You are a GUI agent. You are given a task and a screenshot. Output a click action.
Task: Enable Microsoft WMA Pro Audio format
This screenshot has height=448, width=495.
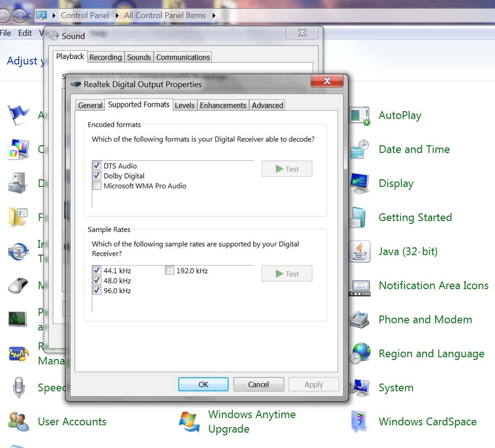click(x=97, y=185)
